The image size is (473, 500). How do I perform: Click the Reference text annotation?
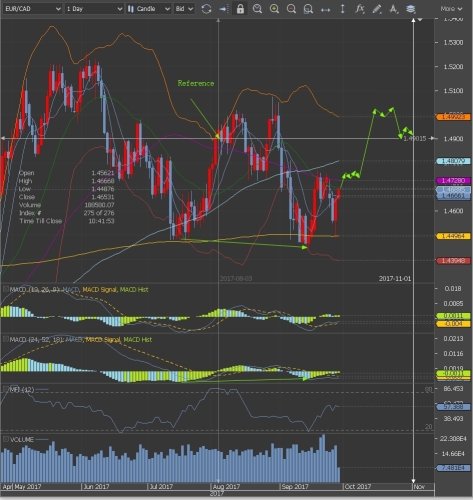(x=196, y=83)
